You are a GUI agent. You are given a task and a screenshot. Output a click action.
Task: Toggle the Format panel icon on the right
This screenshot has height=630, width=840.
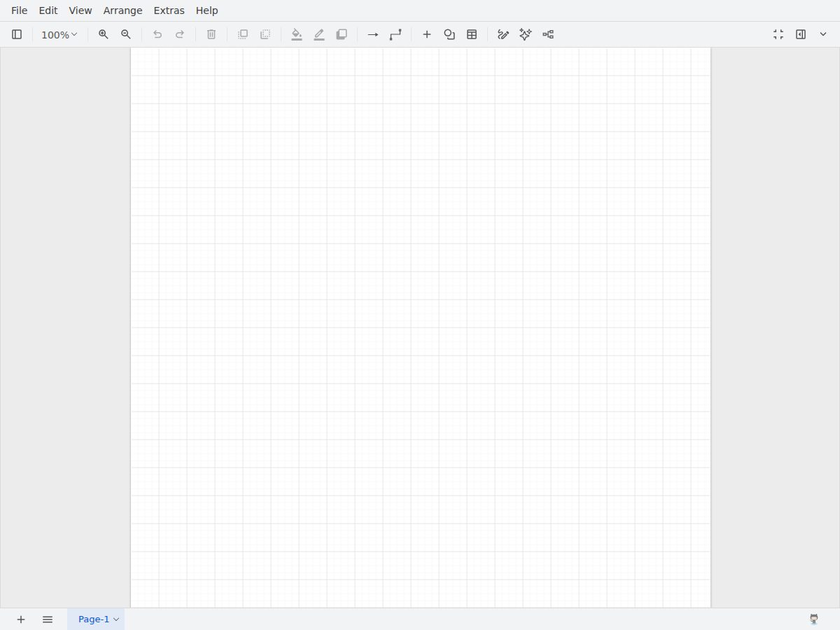pos(801,34)
